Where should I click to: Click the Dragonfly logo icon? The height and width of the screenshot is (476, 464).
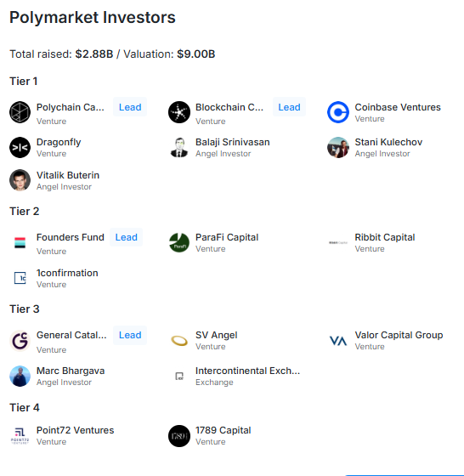click(x=20, y=148)
